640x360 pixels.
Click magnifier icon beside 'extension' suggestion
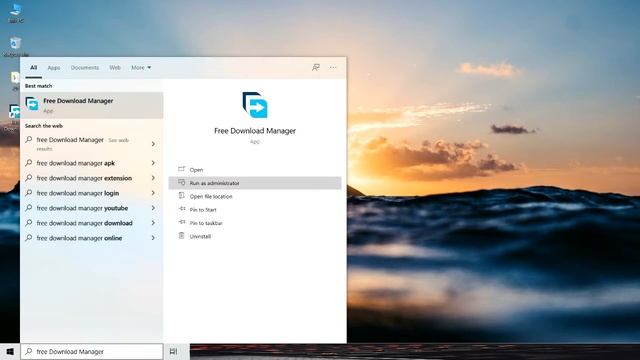coord(29,178)
